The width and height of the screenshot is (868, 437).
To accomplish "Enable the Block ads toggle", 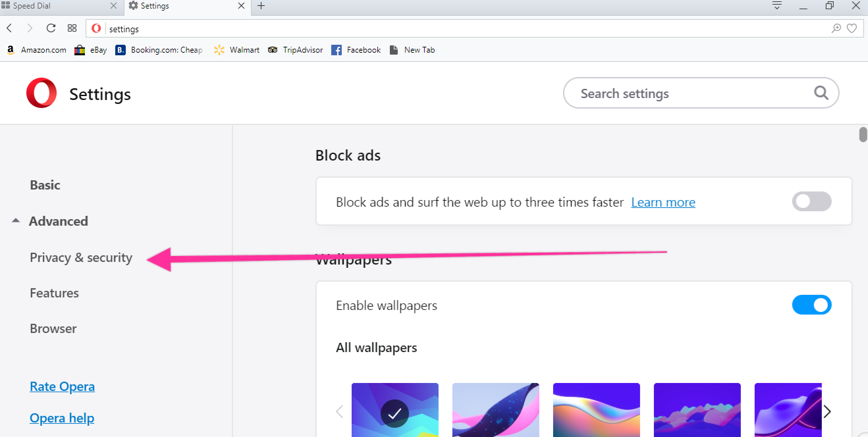I will 811,201.
